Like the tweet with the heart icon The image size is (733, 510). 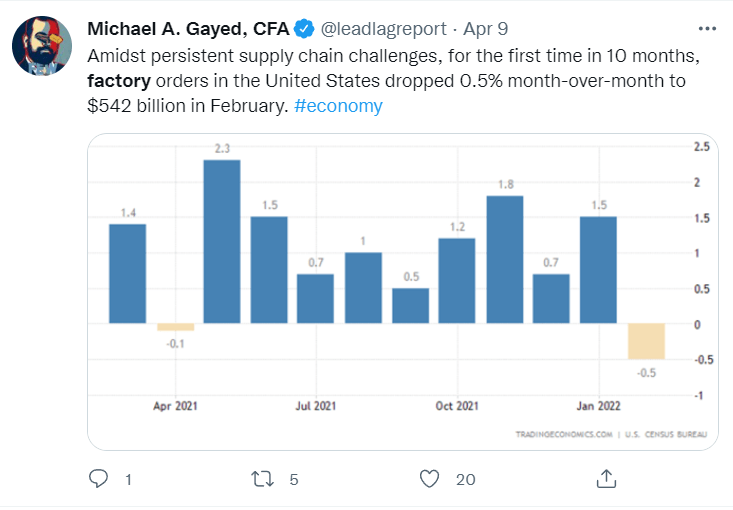click(430, 479)
